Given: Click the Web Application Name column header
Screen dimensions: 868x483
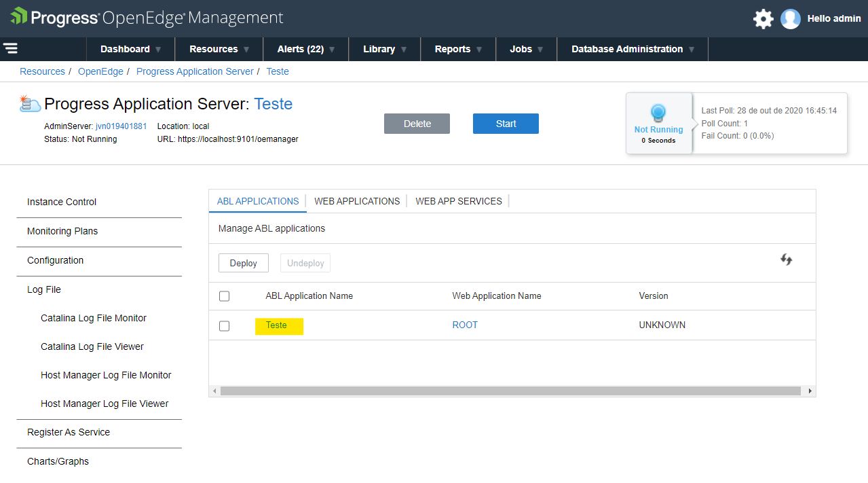Looking at the screenshot, I should click(x=497, y=296).
